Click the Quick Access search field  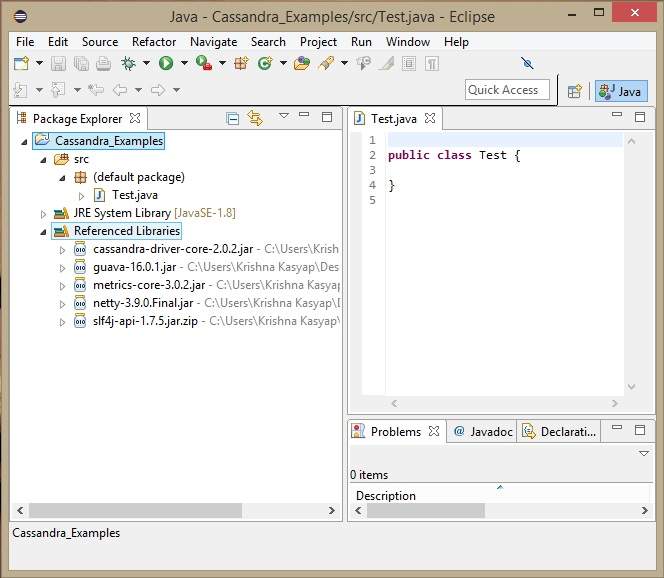pyautogui.click(x=507, y=90)
